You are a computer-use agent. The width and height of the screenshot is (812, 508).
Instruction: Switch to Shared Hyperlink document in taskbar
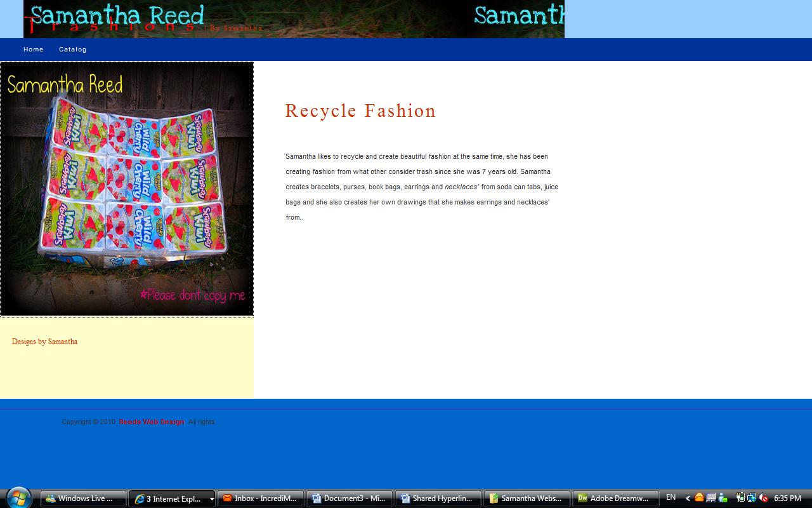(x=438, y=498)
